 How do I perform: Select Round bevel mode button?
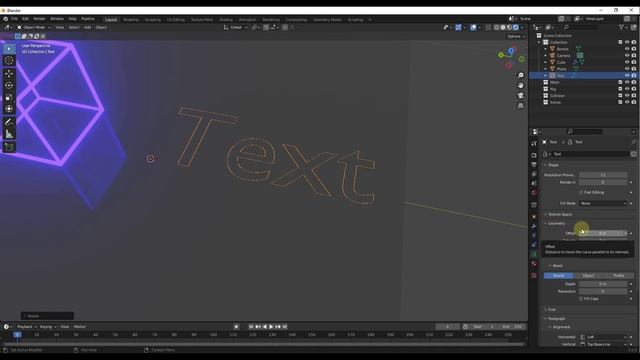pyautogui.click(x=558, y=276)
